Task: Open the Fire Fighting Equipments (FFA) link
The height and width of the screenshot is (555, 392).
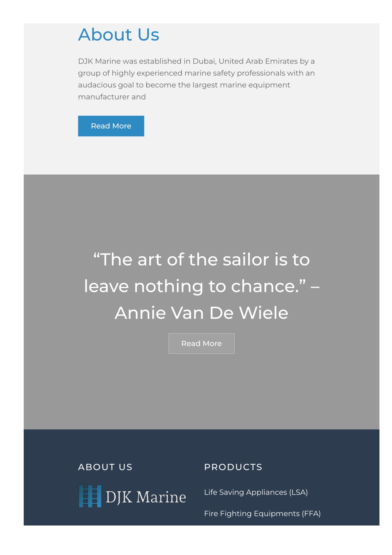Action: [x=262, y=514]
